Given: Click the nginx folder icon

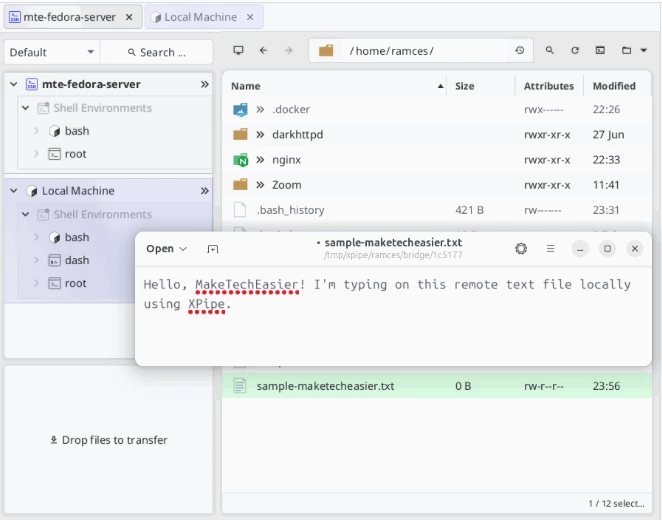Looking at the screenshot, I should [x=240, y=160].
